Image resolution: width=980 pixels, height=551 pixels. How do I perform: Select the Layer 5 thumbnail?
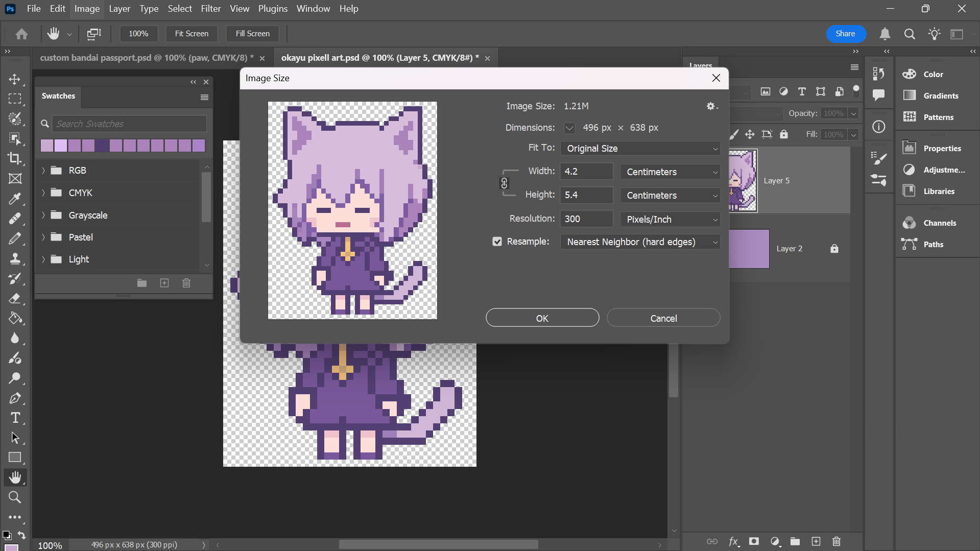coord(743,181)
